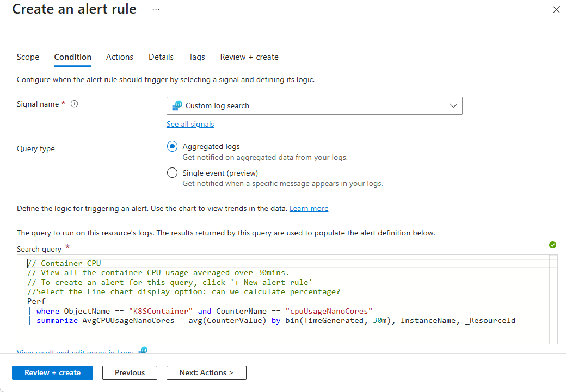
Task: Switch to the Tags tab
Action: pyautogui.click(x=196, y=57)
